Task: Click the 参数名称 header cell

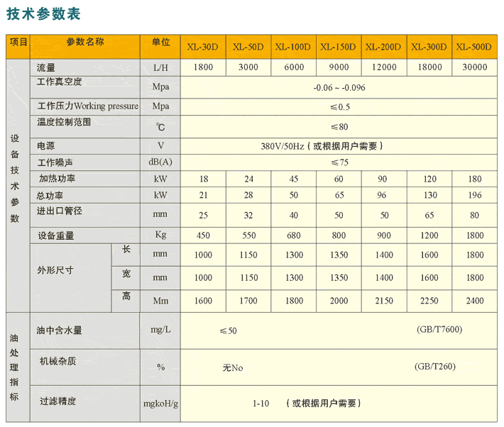Action: [85, 43]
